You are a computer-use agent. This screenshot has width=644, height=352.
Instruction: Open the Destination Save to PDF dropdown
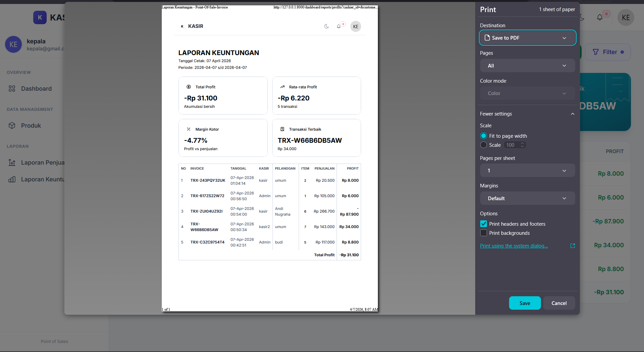(x=528, y=38)
